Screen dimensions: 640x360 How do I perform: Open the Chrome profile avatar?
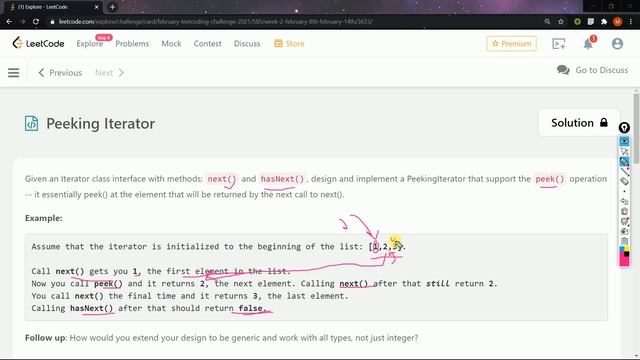click(x=618, y=22)
